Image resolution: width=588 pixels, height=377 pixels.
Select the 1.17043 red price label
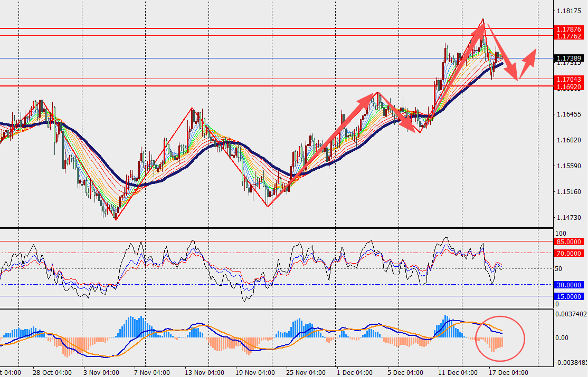click(568, 79)
